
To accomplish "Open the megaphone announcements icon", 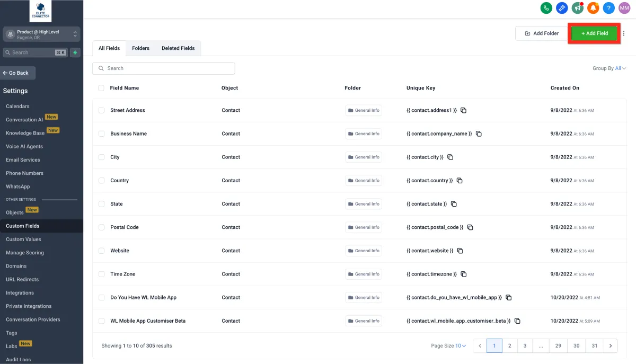I will click(578, 8).
